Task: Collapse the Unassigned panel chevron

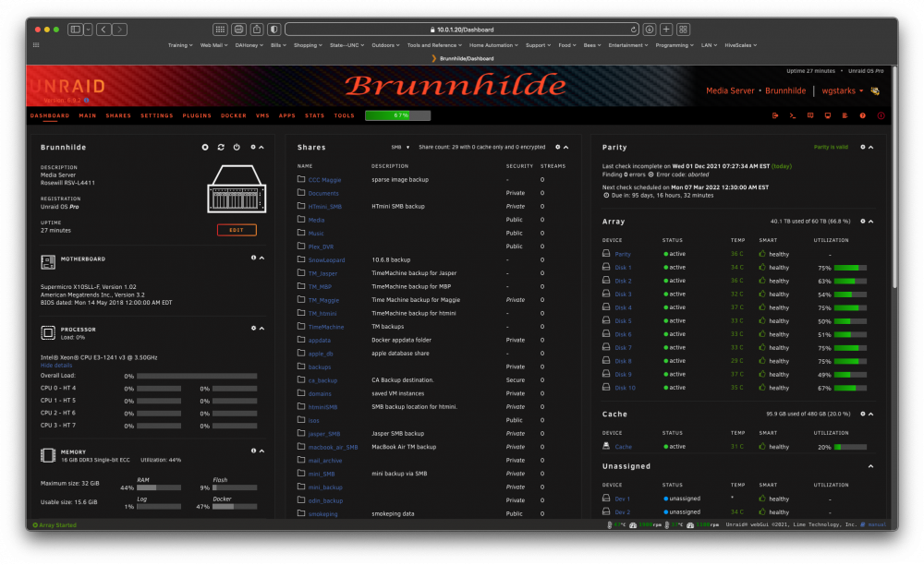Action: pyautogui.click(x=871, y=466)
